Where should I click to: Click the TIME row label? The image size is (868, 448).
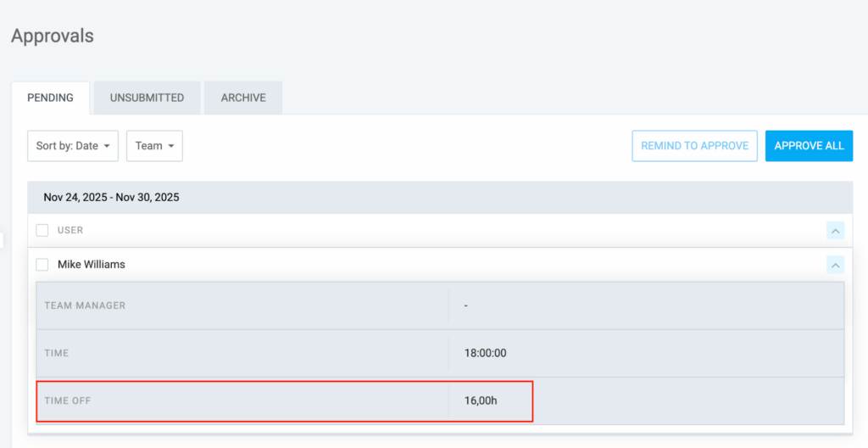57,353
